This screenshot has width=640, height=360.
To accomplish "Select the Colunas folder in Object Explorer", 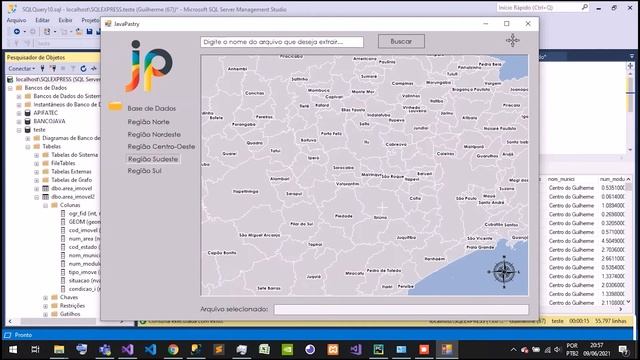I will pyautogui.click(x=70, y=205).
